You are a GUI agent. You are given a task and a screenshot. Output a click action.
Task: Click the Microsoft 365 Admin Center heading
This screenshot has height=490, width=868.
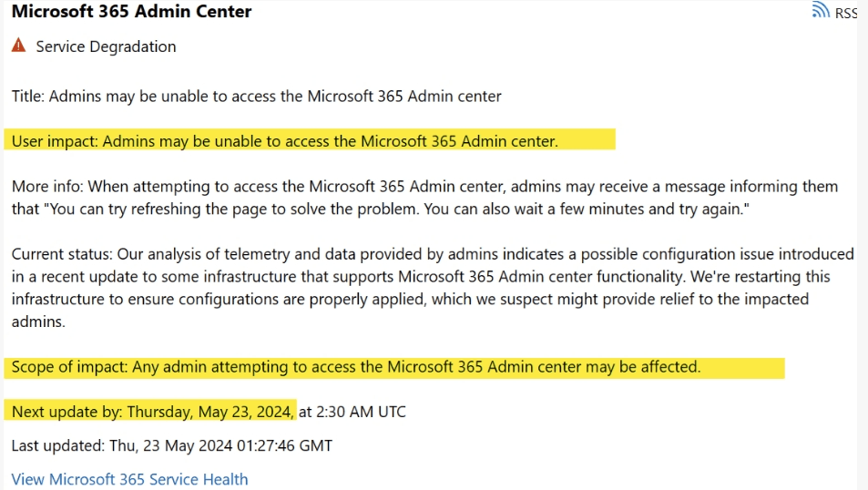131,12
